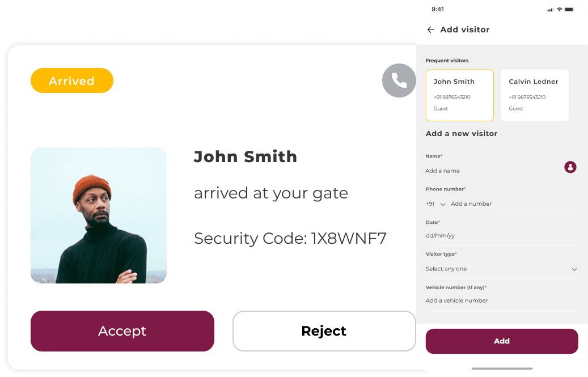Image resolution: width=588 pixels, height=377 pixels.
Task: Tap the Wi-Fi status icon
Action: (559, 10)
